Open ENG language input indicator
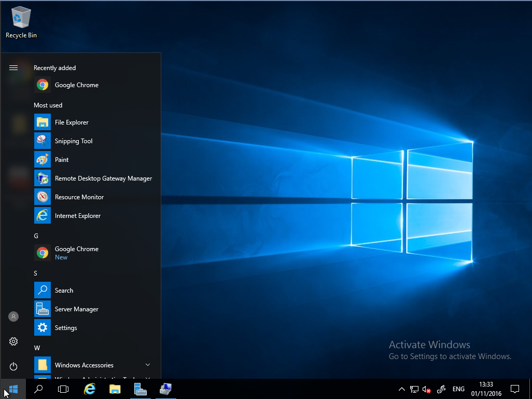532x399 pixels. 458,389
